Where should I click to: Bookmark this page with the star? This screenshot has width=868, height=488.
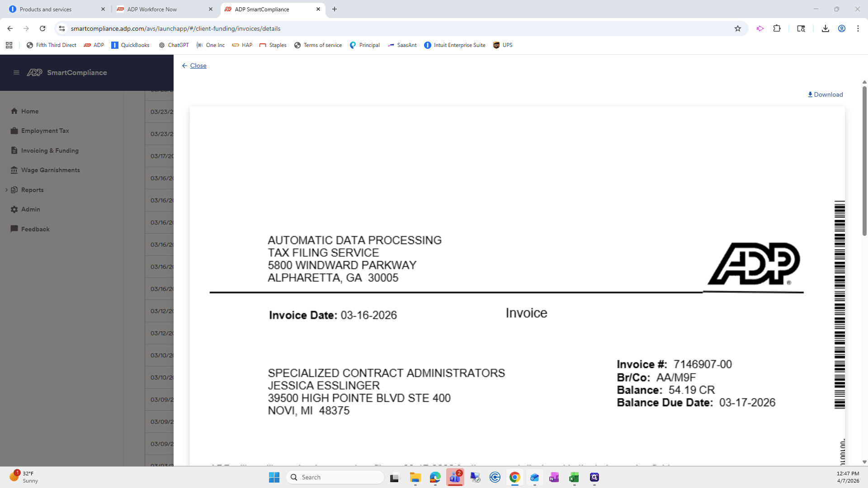[x=738, y=28]
